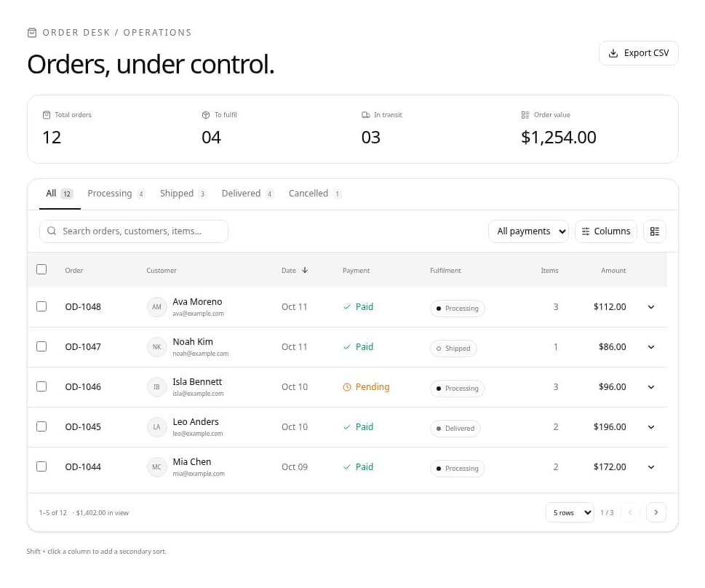Screen dimensions: 705x588
Task: Check the box for order OD-1046
Action: [x=41, y=387]
